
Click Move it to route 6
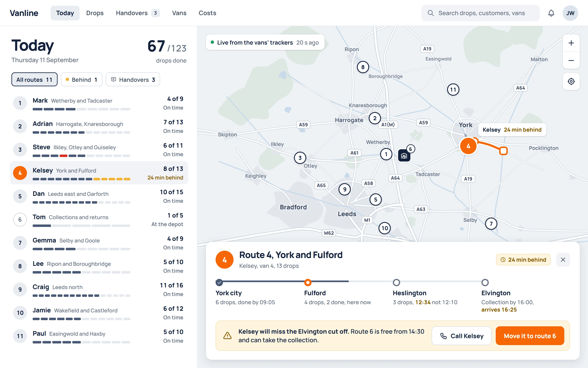click(530, 336)
